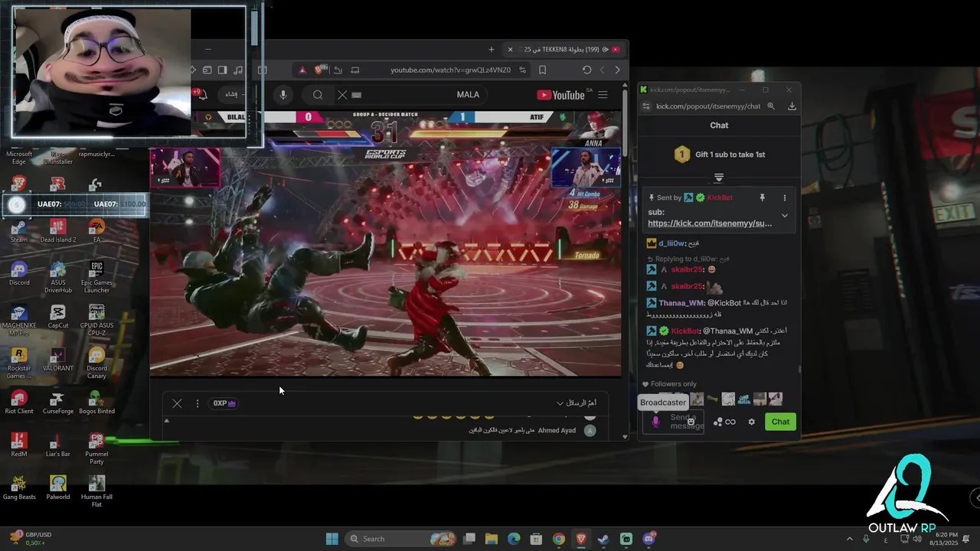Click the YouTube Create button
The height and width of the screenshot is (551, 980).
point(230,95)
